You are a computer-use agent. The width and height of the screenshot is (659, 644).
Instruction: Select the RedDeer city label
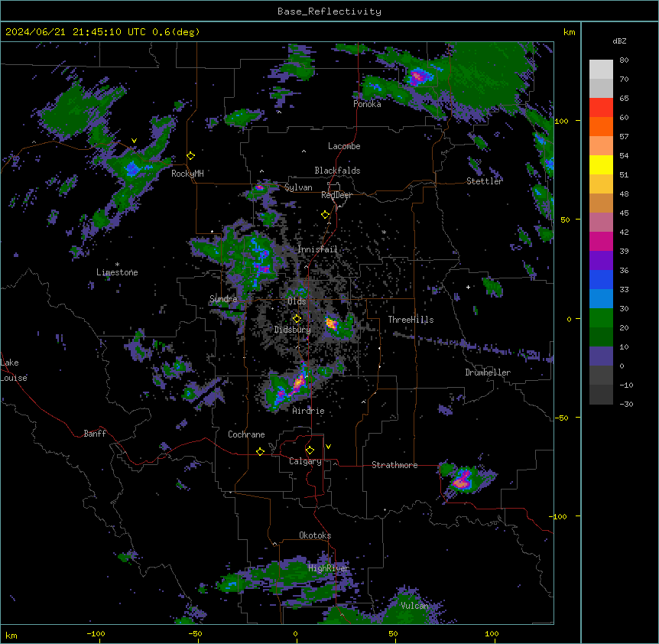click(336, 195)
